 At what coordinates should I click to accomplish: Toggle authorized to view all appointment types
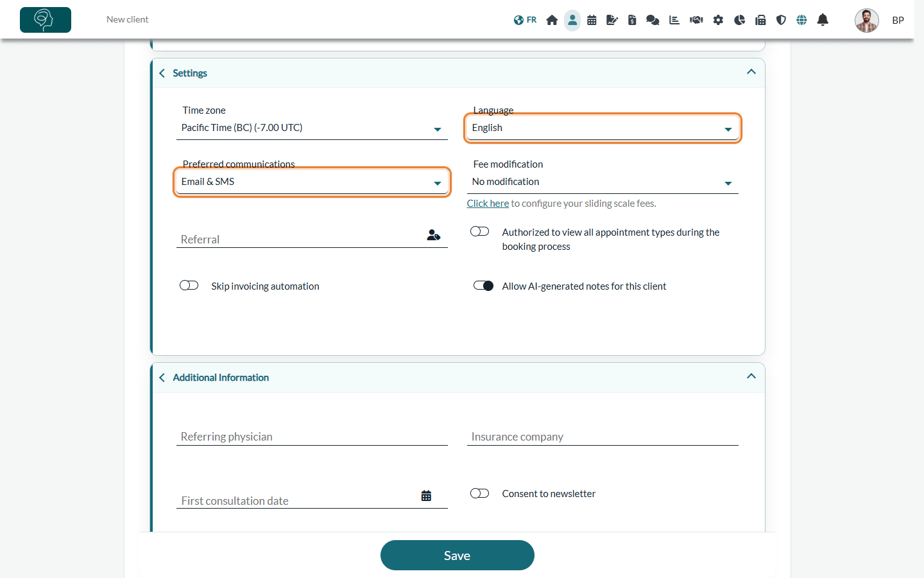coord(480,231)
